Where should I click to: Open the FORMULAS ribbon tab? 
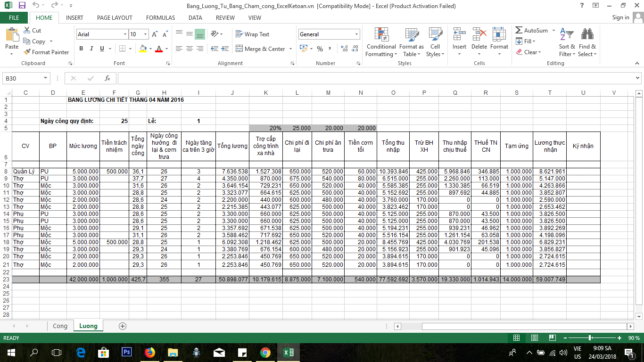pos(160,18)
